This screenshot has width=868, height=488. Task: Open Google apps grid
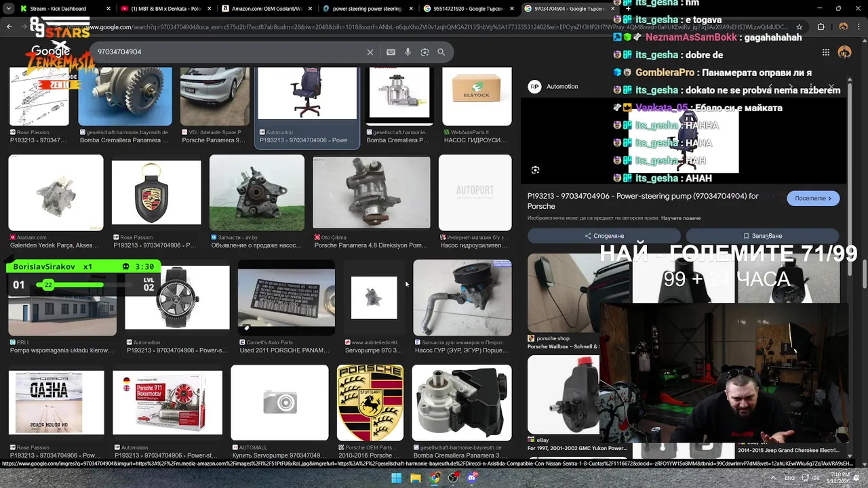click(825, 52)
